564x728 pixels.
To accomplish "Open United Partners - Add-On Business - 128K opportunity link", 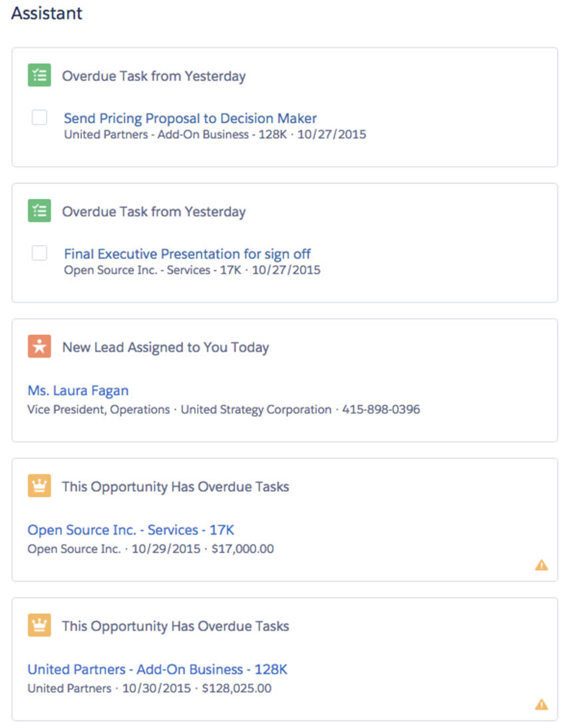I will (x=157, y=669).
